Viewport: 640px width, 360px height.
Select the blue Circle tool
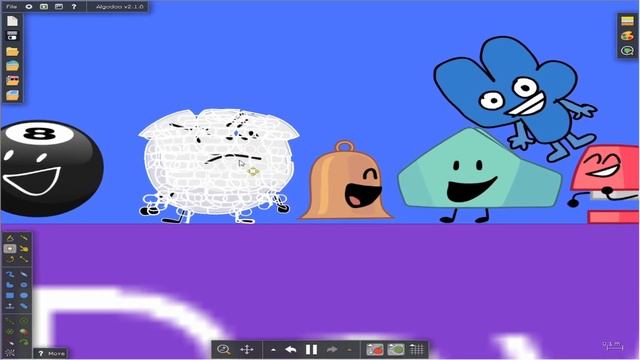24,295
